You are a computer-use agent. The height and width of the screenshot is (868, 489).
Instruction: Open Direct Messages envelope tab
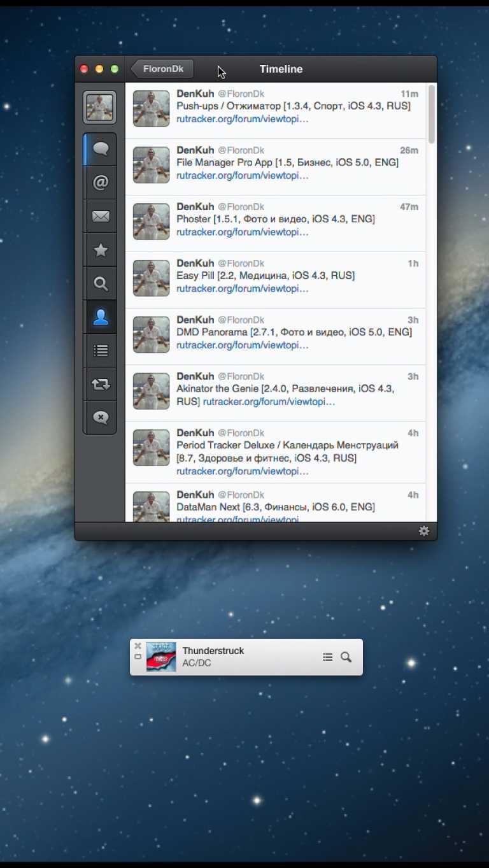(x=101, y=217)
